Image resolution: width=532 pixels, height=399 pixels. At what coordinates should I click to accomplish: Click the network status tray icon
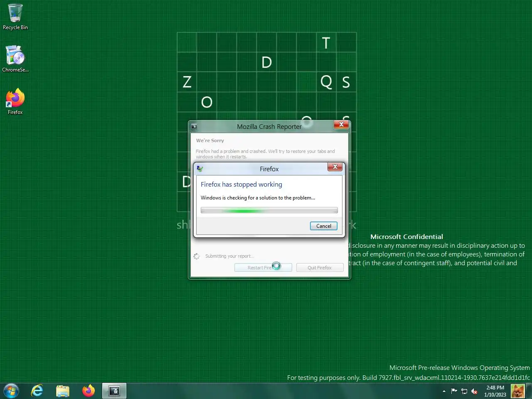pos(464,391)
